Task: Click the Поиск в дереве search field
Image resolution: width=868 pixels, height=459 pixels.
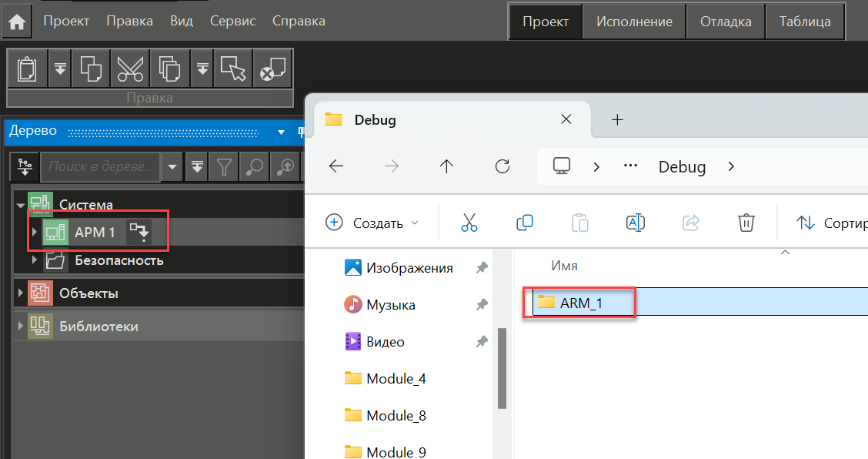Action: point(100,166)
